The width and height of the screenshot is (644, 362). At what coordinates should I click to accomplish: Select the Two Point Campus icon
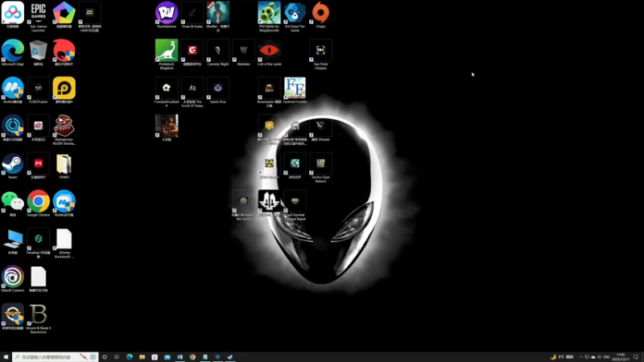(320, 54)
